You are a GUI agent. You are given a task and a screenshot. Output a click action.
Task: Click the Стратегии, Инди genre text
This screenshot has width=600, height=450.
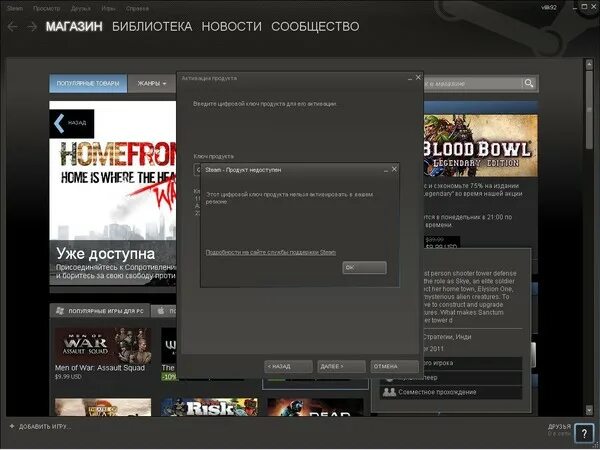pos(447,337)
